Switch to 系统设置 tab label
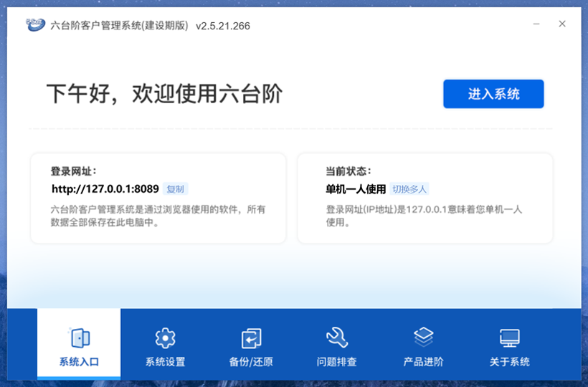The height and width of the screenshot is (387, 588). click(165, 361)
